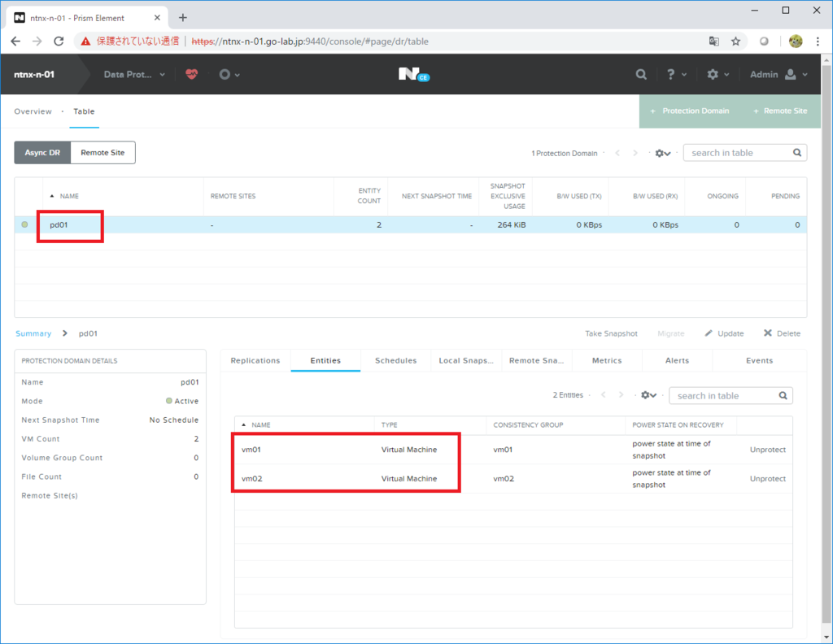The width and height of the screenshot is (833, 644).
Task: Click the Nutanix logo in the top bar
Action: point(412,74)
